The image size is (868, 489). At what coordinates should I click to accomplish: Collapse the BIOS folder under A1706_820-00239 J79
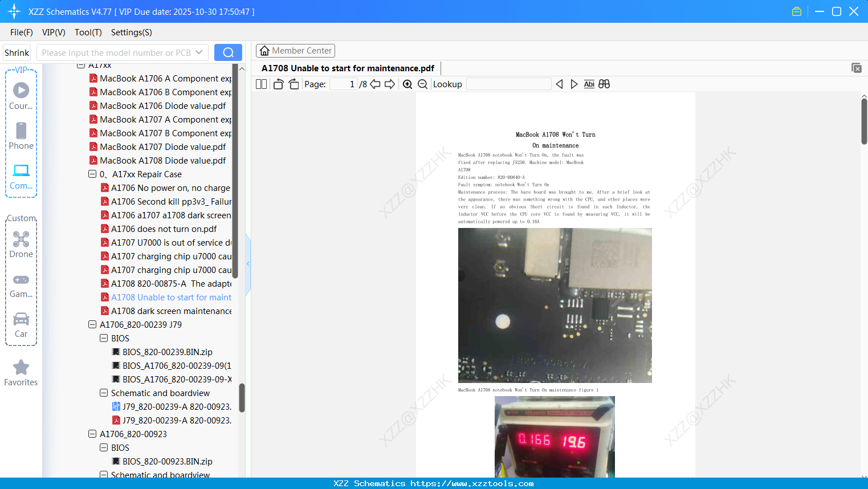click(104, 339)
